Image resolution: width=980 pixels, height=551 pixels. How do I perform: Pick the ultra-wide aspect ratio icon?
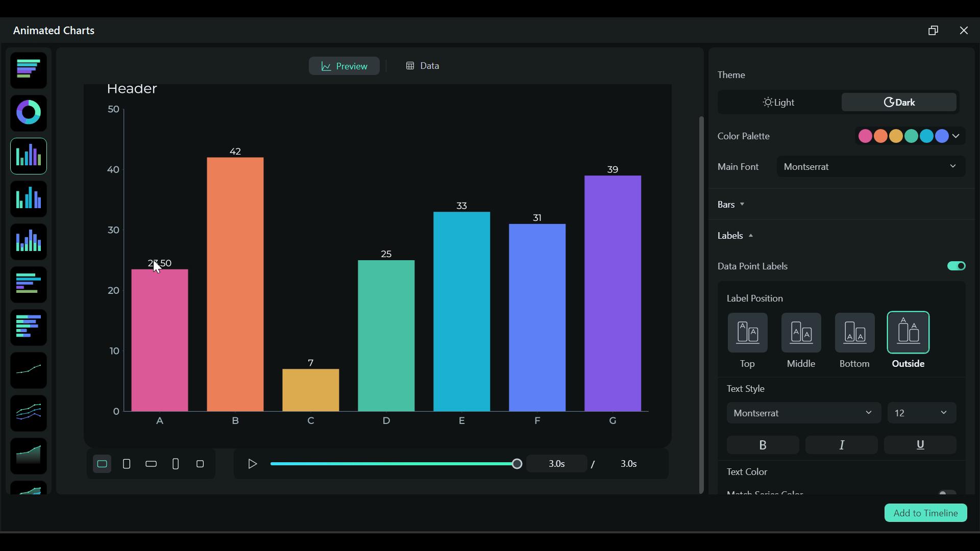tap(151, 464)
